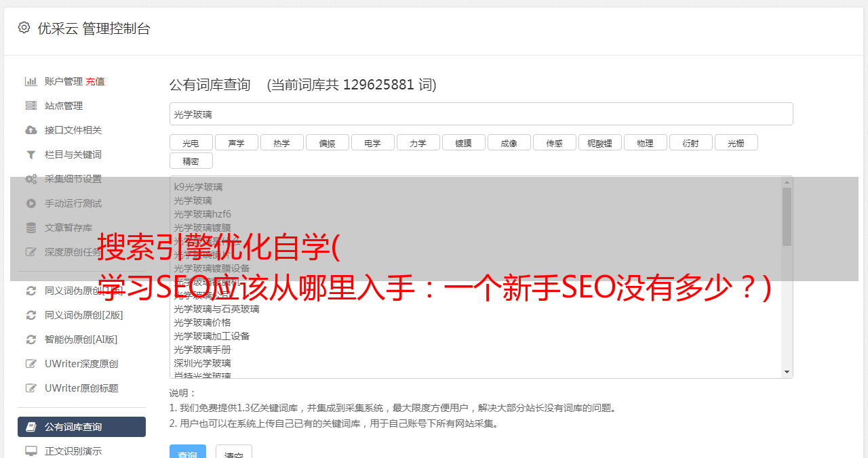Select result 光学玻璃hzf6

202,214
